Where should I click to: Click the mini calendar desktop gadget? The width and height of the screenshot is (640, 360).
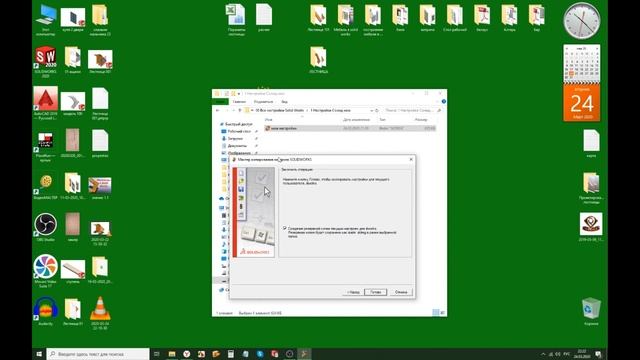[582, 63]
